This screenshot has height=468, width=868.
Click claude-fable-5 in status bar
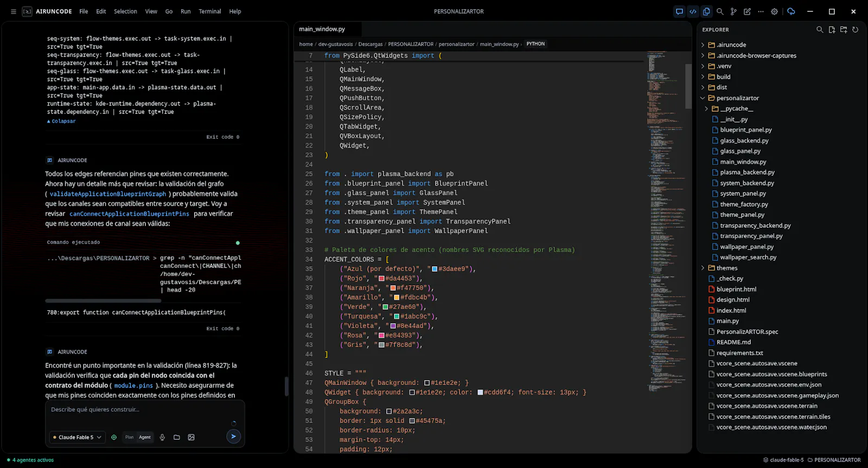[x=783, y=460]
